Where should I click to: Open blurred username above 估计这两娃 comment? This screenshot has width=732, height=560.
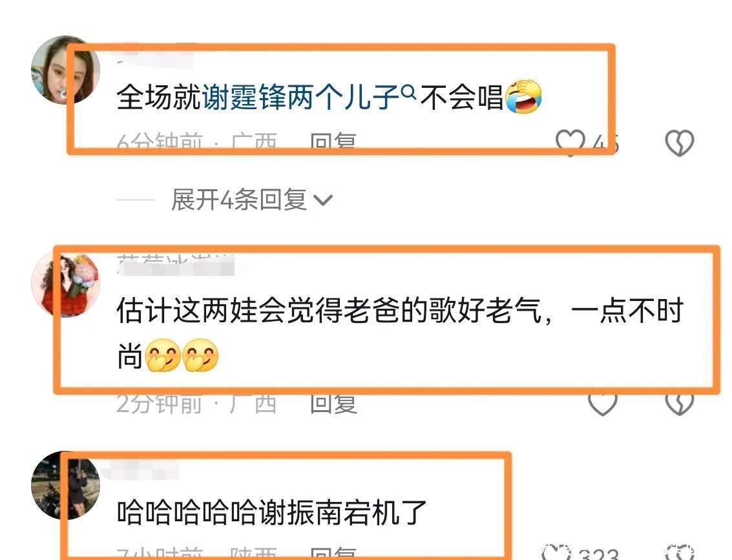[x=176, y=265]
